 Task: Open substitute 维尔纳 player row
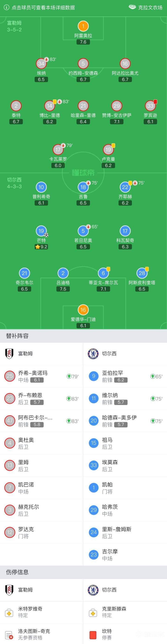pos(125,398)
